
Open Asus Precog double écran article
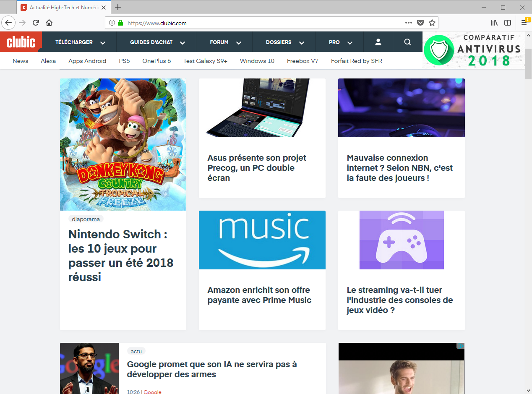(257, 168)
